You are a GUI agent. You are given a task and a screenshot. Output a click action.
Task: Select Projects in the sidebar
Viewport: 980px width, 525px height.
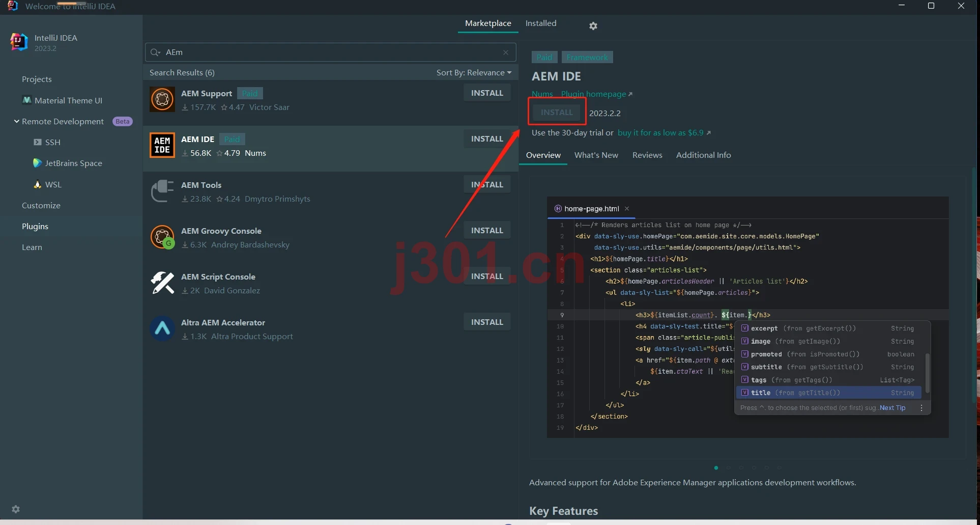coord(37,79)
